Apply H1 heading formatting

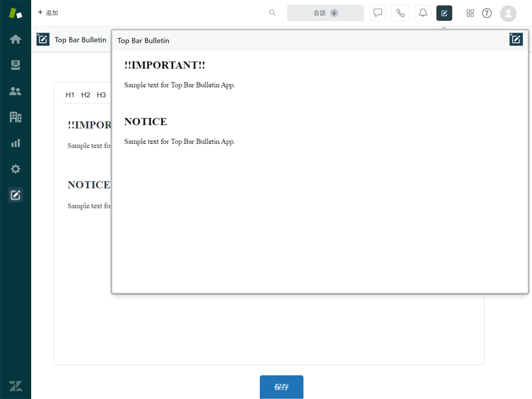[x=70, y=95]
